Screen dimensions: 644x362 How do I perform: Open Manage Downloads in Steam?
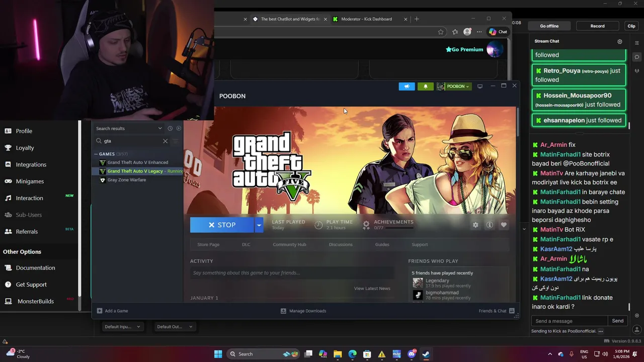[x=303, y=311]
